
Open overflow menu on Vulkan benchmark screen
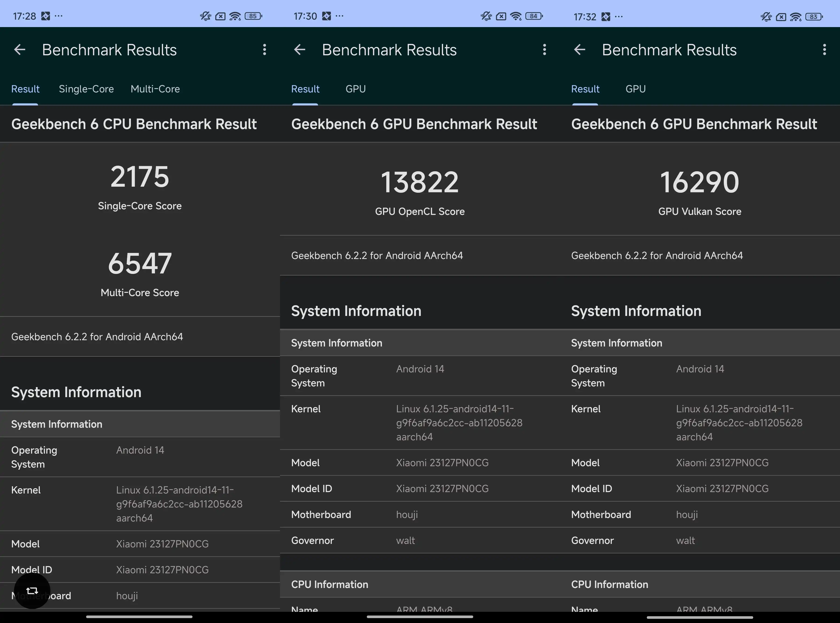click(825, 49)
